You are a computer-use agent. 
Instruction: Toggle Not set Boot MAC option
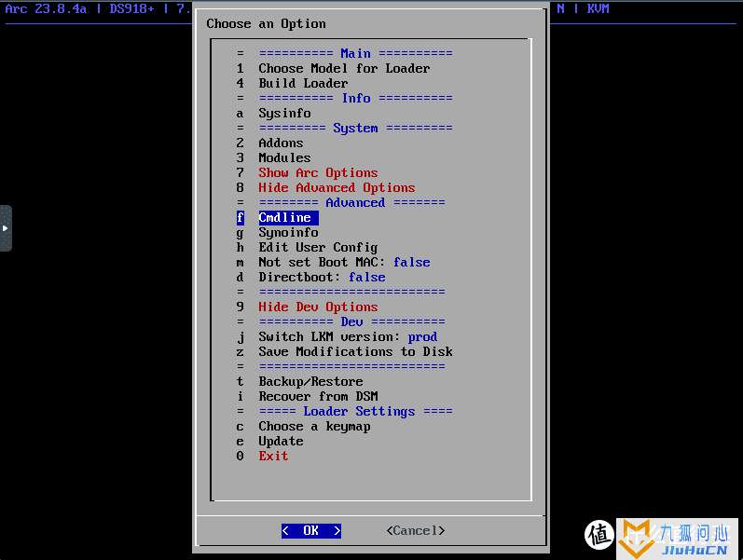pyautogui.click(x=344, y=263)
